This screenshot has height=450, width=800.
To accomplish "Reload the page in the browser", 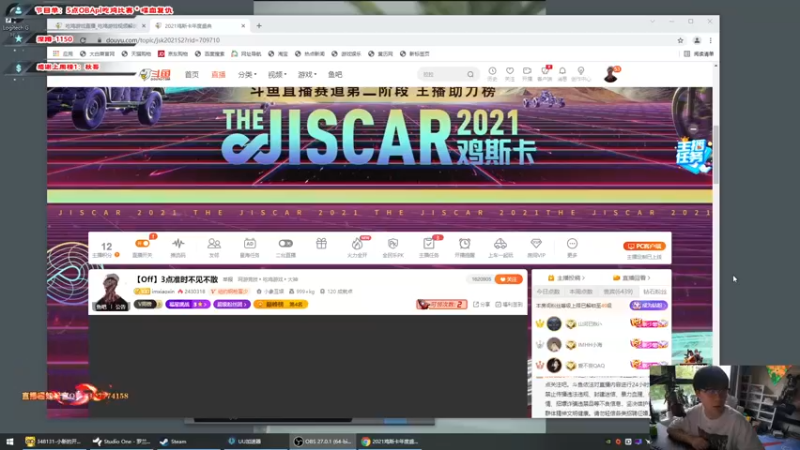I will point(83,40).
